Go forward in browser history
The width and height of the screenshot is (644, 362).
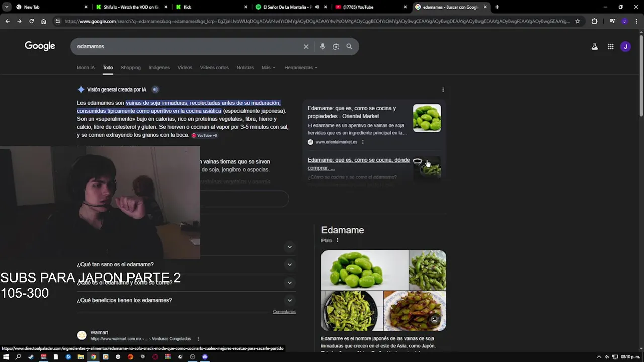click(x=19, y=21)
